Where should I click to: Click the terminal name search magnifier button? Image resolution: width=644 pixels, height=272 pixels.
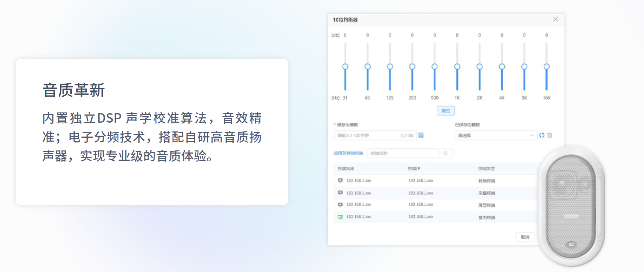445,154
